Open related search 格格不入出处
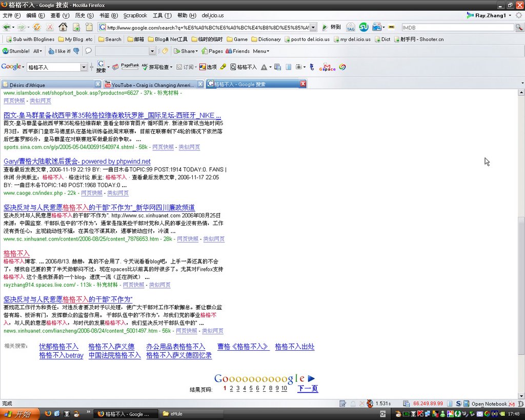The image size is (525, 420). [x=295, y=347]
